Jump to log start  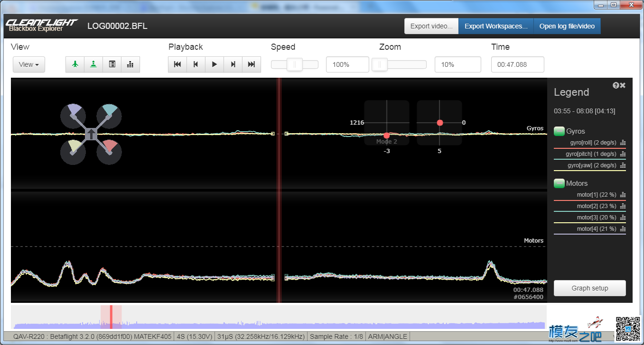click(177, 64)
